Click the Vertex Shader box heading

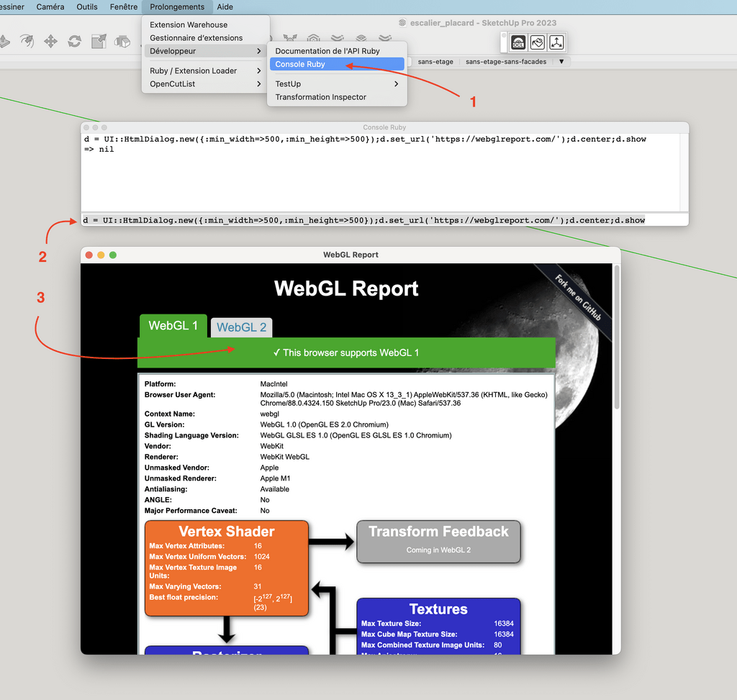coord(227,532)
